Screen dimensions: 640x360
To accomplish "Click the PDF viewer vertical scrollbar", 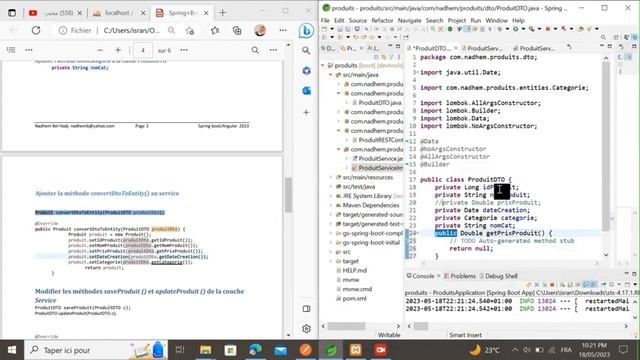I will pyautogui.click(x=289, y=195).
